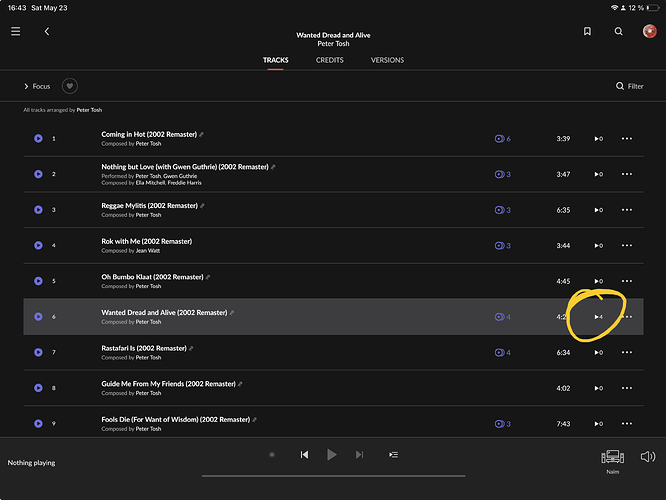
Task: Open search with the top magnifier icon
Action: point(618,31)
